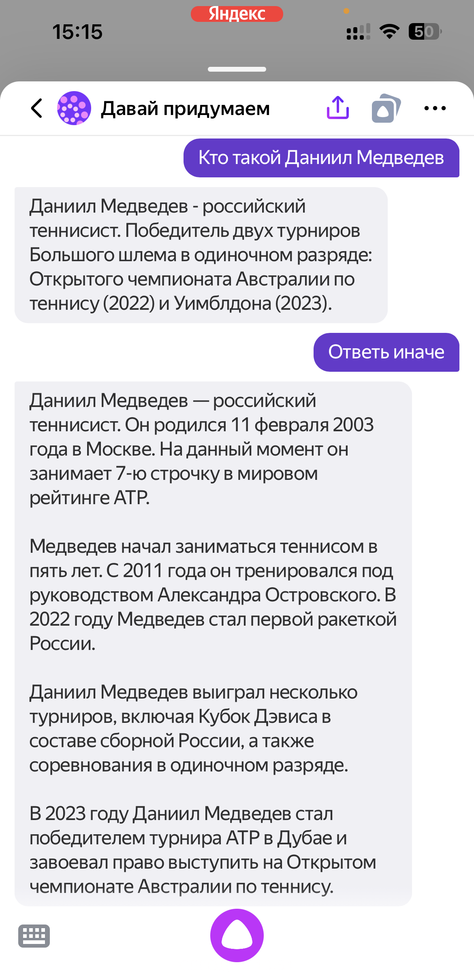
Task: Tap the "Давай придумаем" chat title
Action: pyautogui.click(x=185, y=107)
